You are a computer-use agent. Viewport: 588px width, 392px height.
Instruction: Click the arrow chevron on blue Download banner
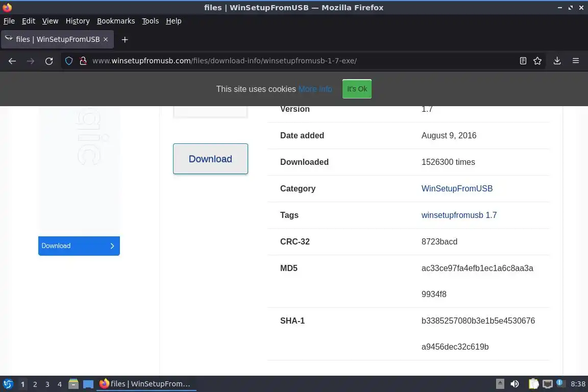tap(112, 246)
